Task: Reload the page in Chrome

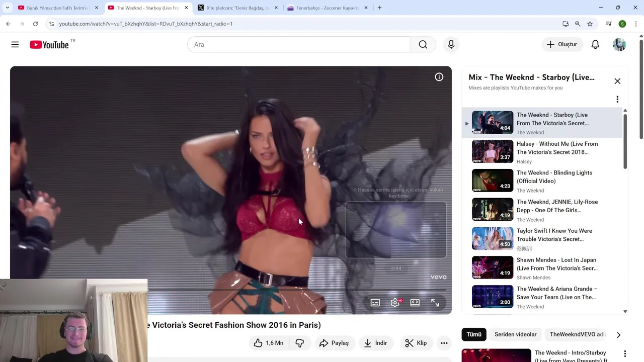Action: 35,24
